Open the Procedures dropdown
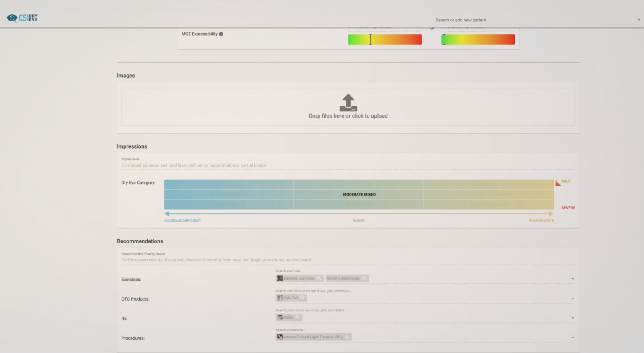This screenshot has width=644, height=353. pos(572,337)
